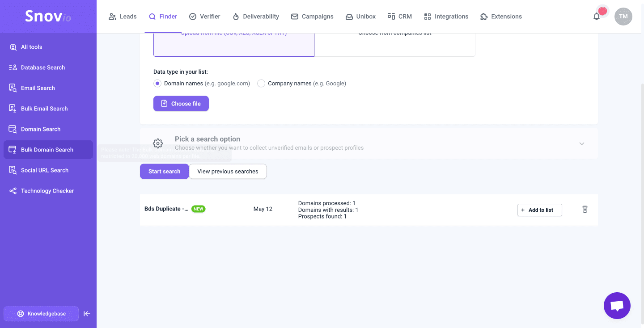Screen dimensions: 644x328
Task: Open the notifications bell icon
Action: [597, 17]
